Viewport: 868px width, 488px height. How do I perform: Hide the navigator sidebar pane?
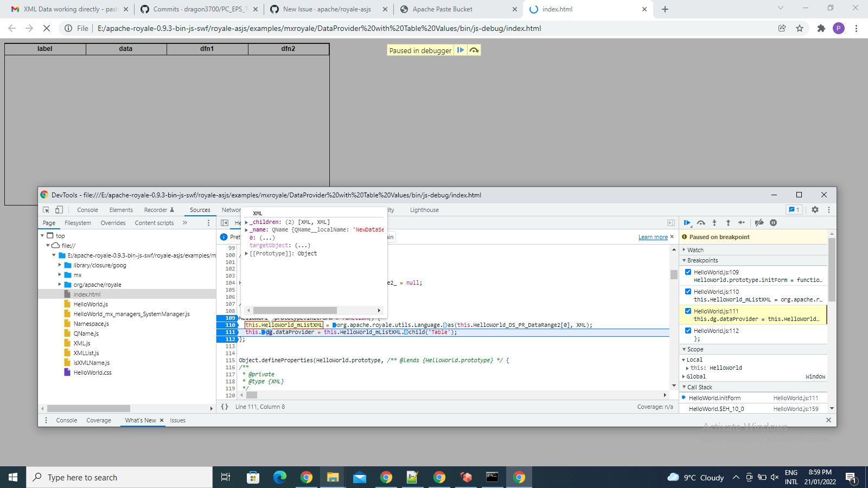tap(225, 223)
